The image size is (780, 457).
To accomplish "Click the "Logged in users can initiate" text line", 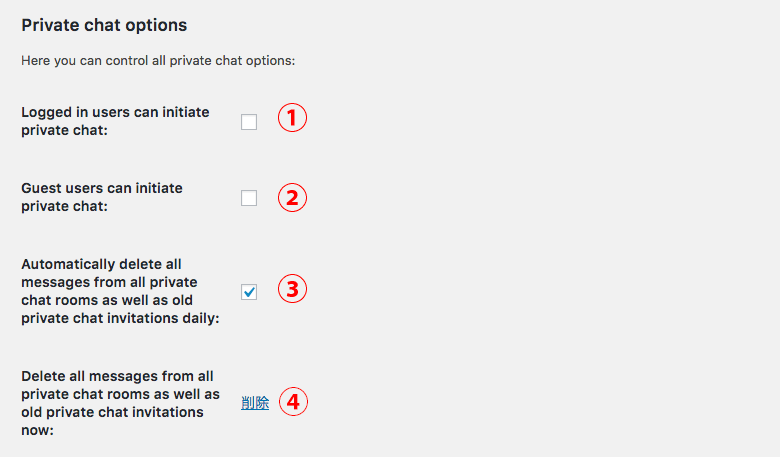I will 115,112.
